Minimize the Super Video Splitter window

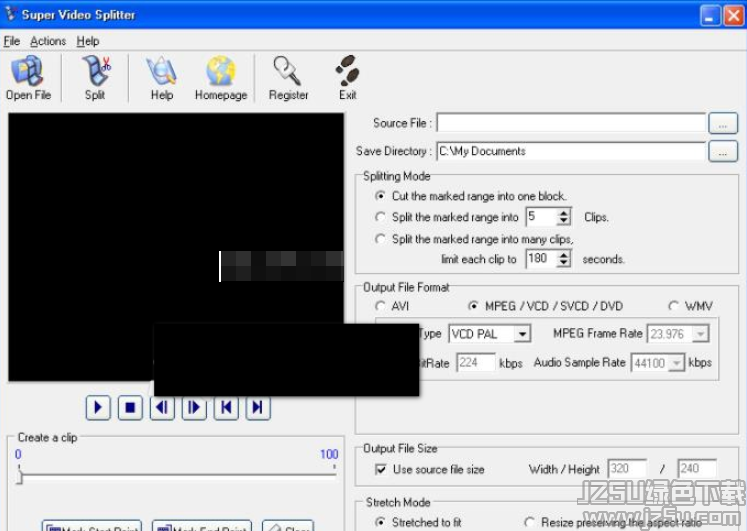click(x=710, y=16)
